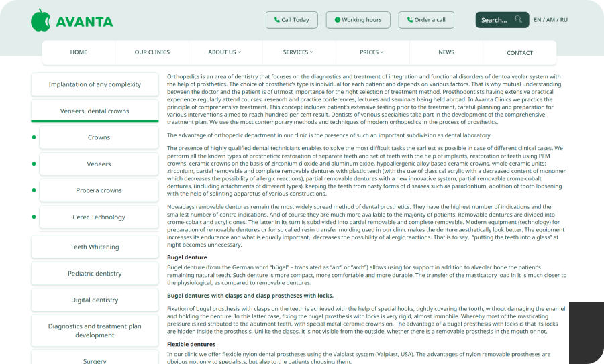Click the clock icon in Working hours
Image resolution: width=604 pixels, height=364 pixels.
click(338, 20)
